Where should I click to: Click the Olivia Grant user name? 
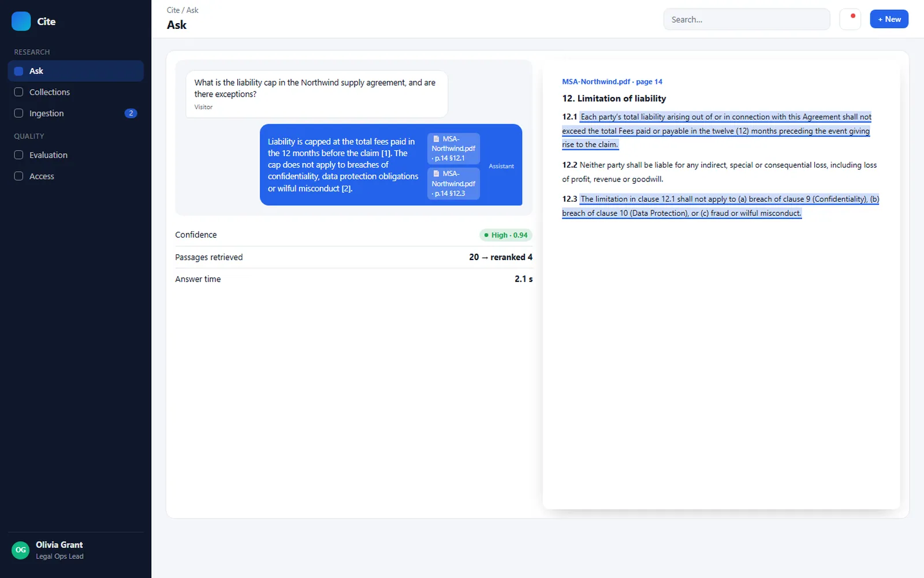[59, 545]
